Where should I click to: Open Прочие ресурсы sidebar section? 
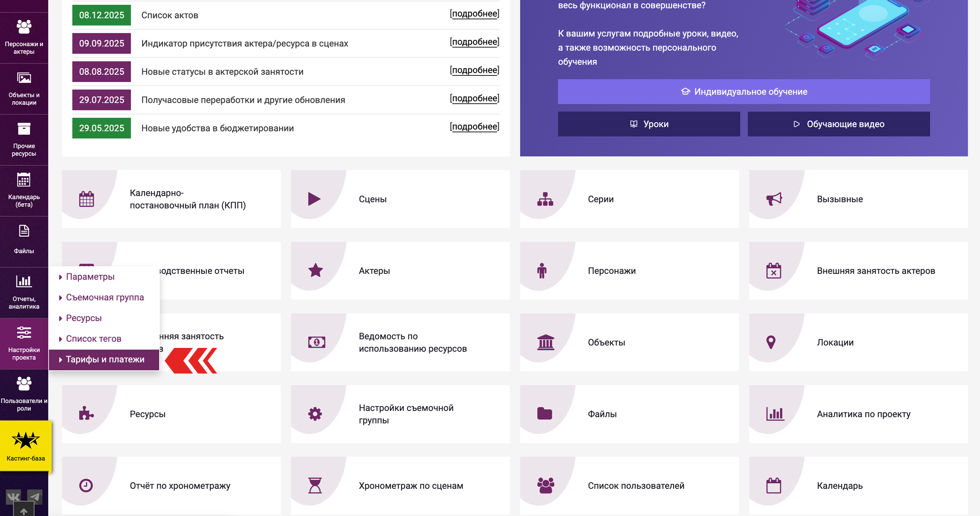point(24,139)
